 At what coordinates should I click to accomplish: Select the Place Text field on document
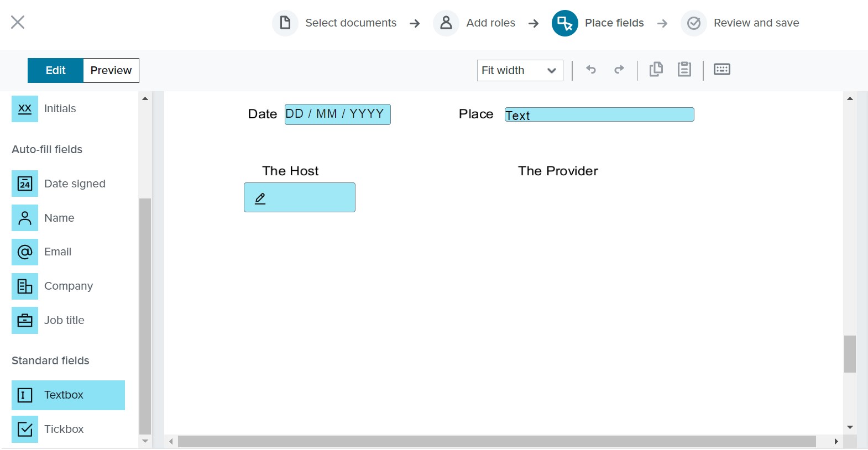pos(599,114)
